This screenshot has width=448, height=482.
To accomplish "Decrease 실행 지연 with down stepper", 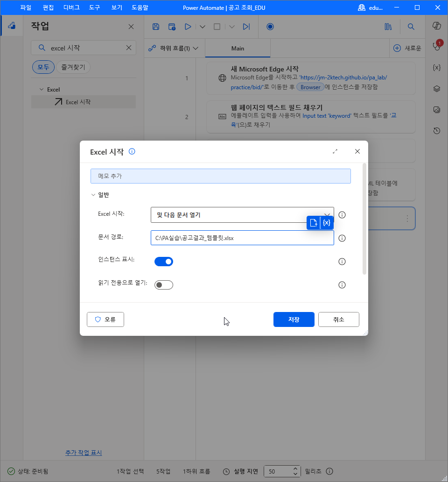I will (x=295, y=474).
